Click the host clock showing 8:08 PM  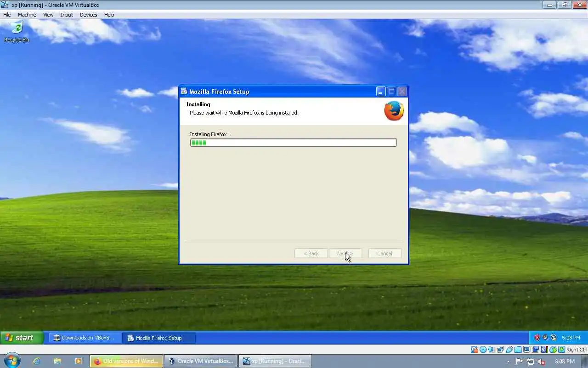click(565, 362)
